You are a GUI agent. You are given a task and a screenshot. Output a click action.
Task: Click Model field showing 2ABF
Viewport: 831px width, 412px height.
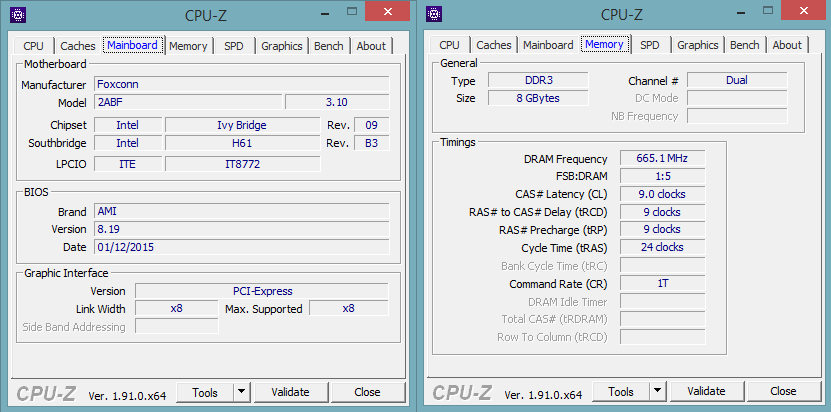(x=188, y=102)
